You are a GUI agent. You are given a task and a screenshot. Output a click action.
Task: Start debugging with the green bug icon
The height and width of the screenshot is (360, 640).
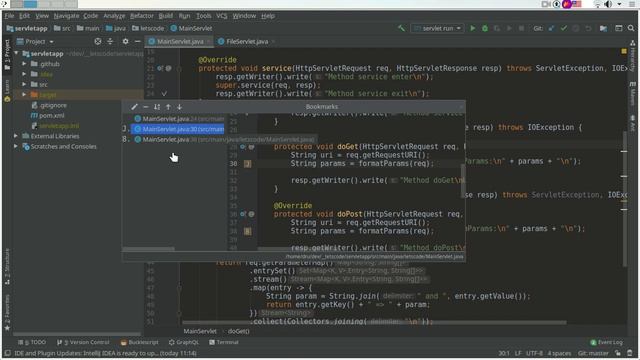[485, 28]
